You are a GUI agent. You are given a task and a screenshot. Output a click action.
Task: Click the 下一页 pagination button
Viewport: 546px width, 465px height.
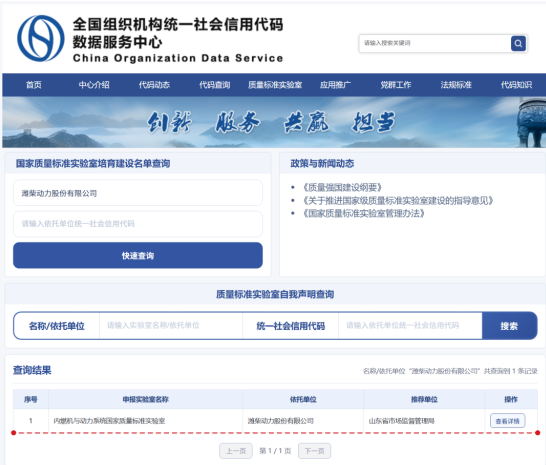(x=314, y=451)
